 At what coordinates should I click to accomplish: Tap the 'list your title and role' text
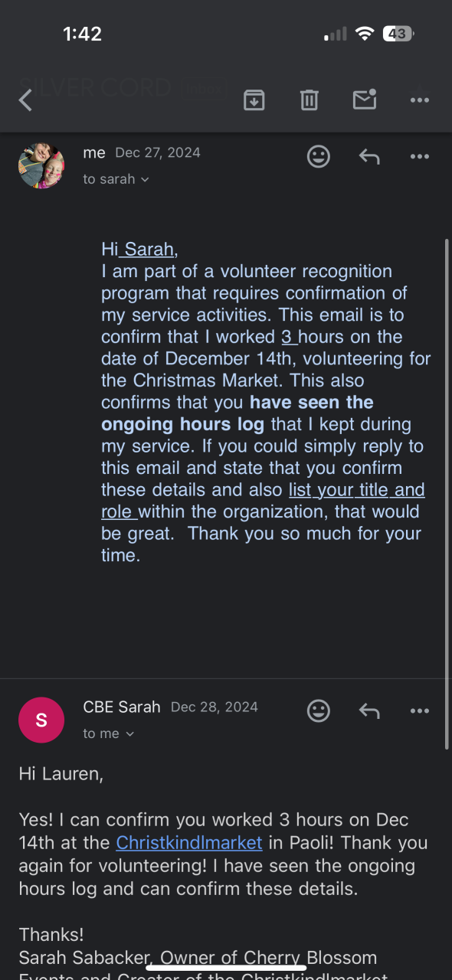tap(263, 501)
